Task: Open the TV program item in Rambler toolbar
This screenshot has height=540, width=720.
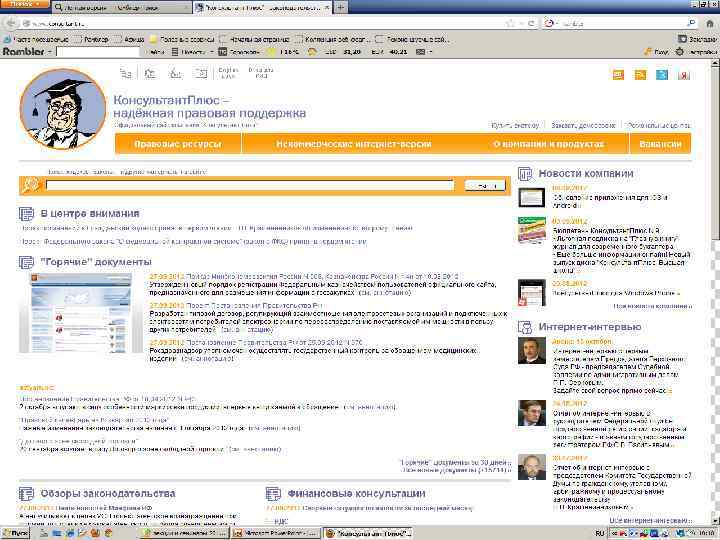Action: 240,52
